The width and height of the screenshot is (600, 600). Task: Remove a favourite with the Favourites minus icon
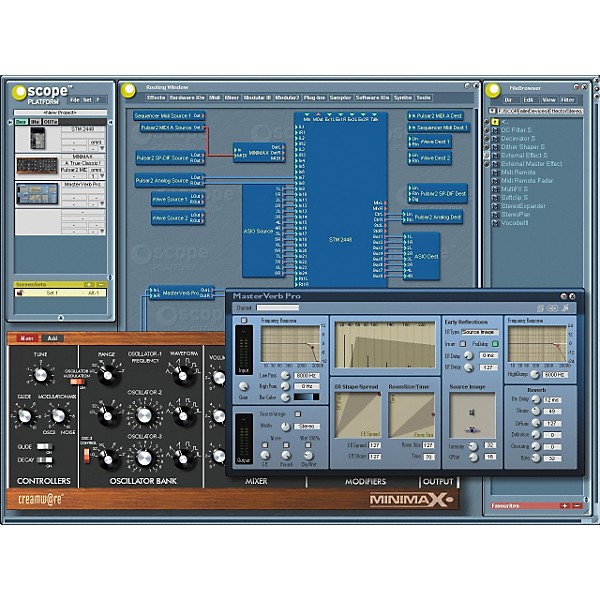tap(577, 506)
